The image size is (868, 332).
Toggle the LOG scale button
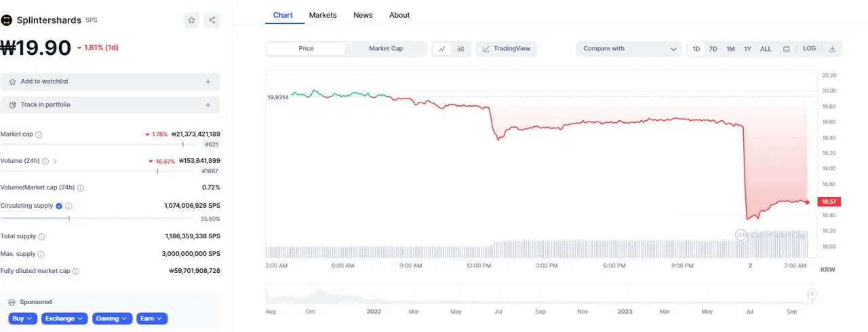click(x=810, y=49)
